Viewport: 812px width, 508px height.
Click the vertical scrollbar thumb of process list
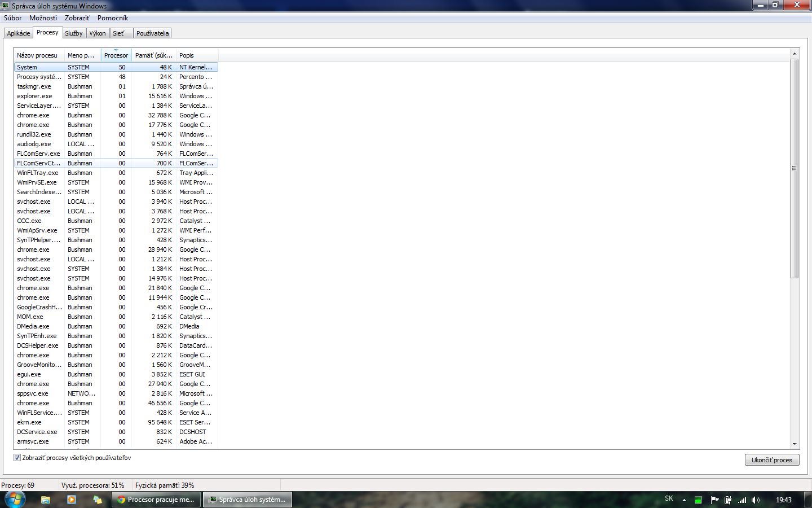coord(795,168)
